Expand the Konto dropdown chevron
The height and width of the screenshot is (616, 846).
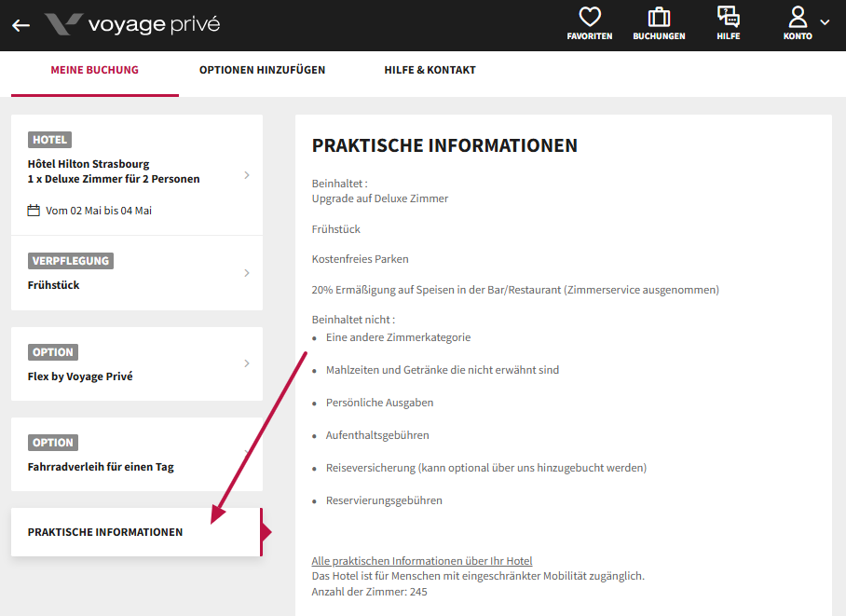pos(825,22)
